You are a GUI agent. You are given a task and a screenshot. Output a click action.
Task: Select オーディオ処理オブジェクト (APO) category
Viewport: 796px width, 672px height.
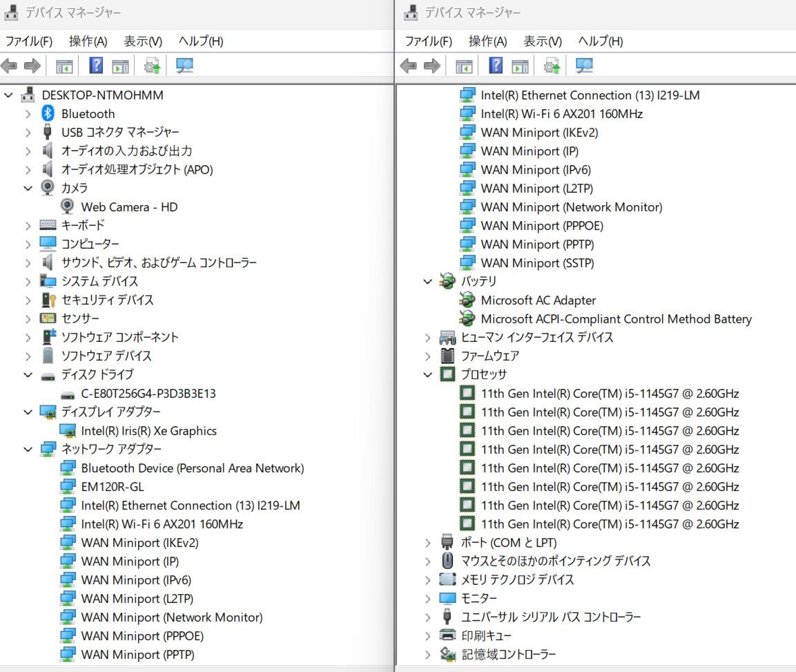[x=137, y=169]
